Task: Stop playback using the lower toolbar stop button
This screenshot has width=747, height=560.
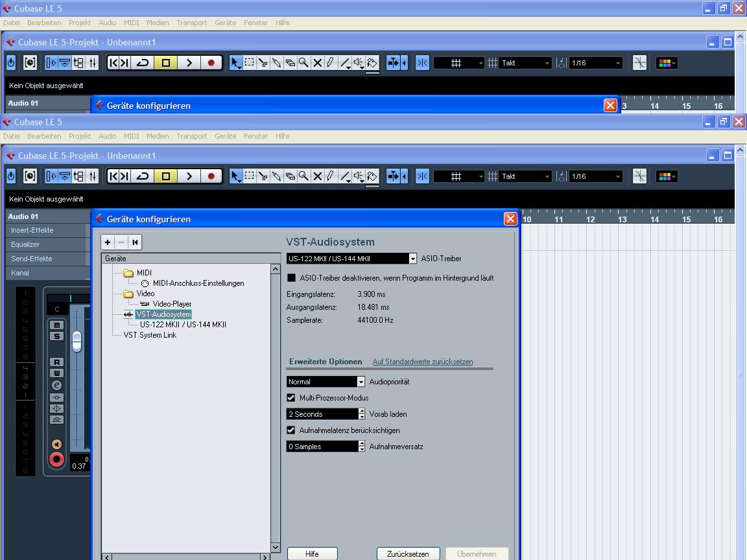Action: click(x=166, y=176)
